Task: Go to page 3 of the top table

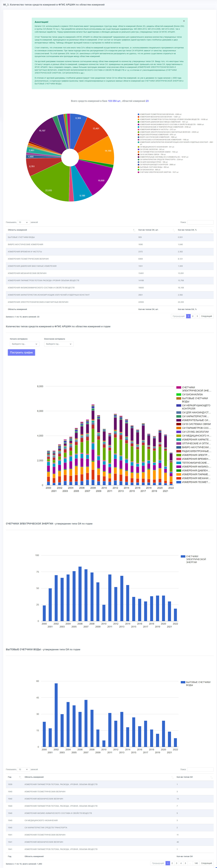Action: pos(197,316)
